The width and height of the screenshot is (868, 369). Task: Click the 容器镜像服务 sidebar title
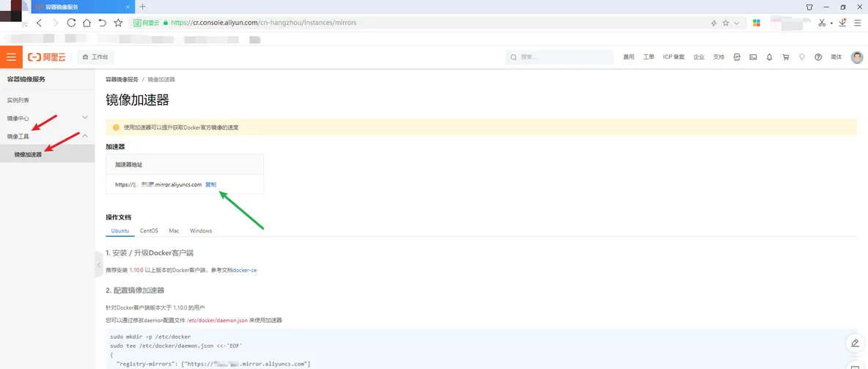click(x=26, y=79)
